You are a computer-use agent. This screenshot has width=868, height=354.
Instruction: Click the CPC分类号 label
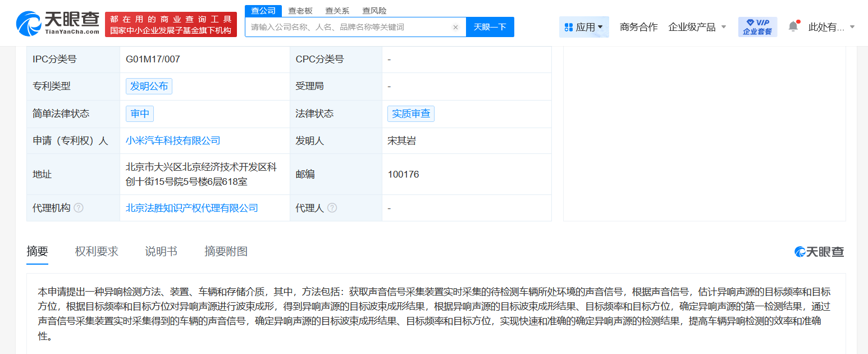tap(320, 59)
